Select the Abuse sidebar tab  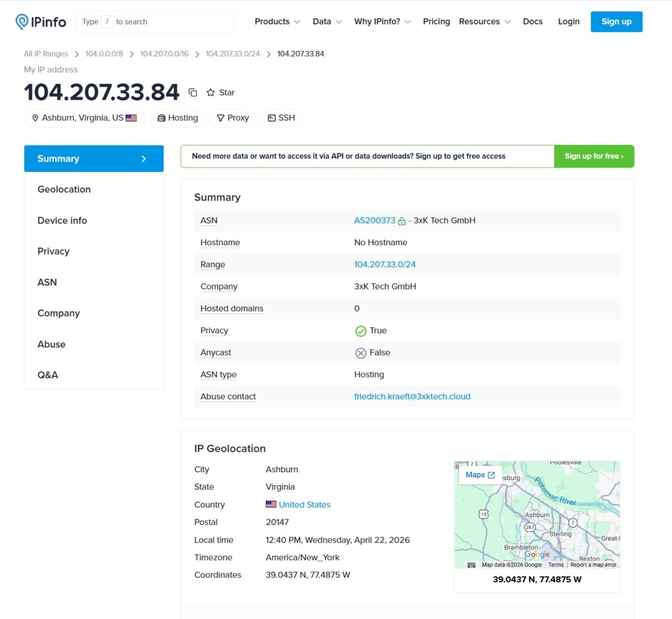(94, 345)
